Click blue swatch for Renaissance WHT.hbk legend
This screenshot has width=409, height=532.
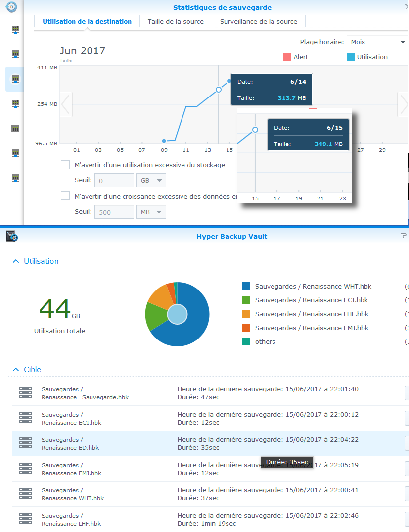click(246, 286)
